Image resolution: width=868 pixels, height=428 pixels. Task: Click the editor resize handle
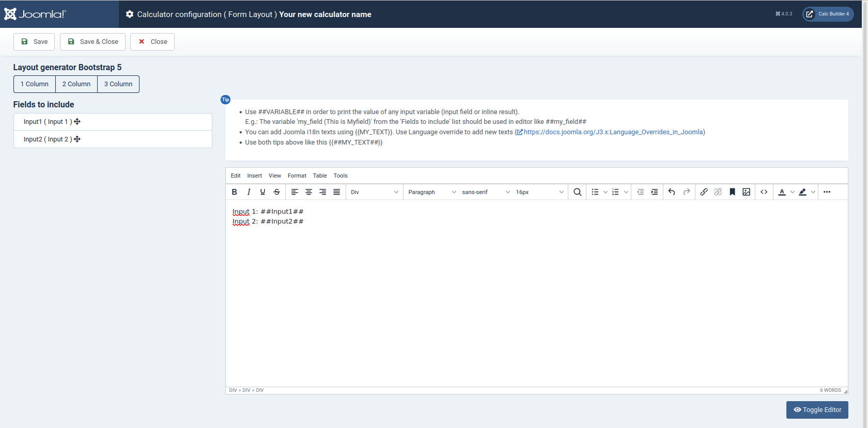[x=845, y=391]
